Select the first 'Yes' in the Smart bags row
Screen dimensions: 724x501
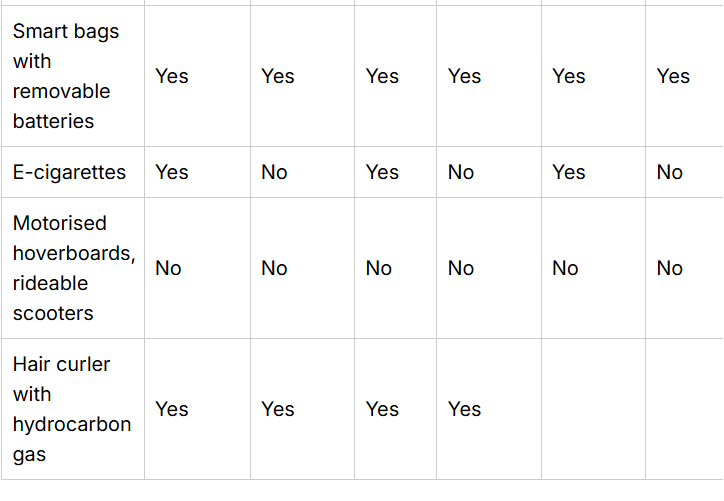[171, 76]
